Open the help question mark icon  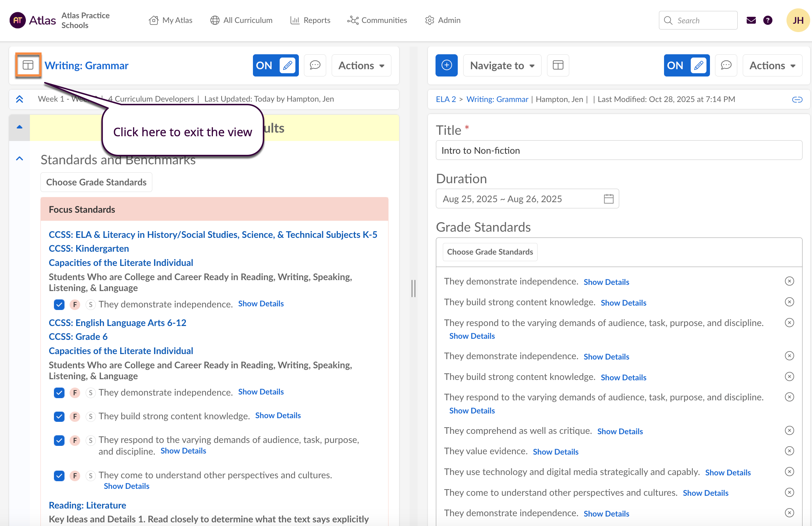(768, 20)
